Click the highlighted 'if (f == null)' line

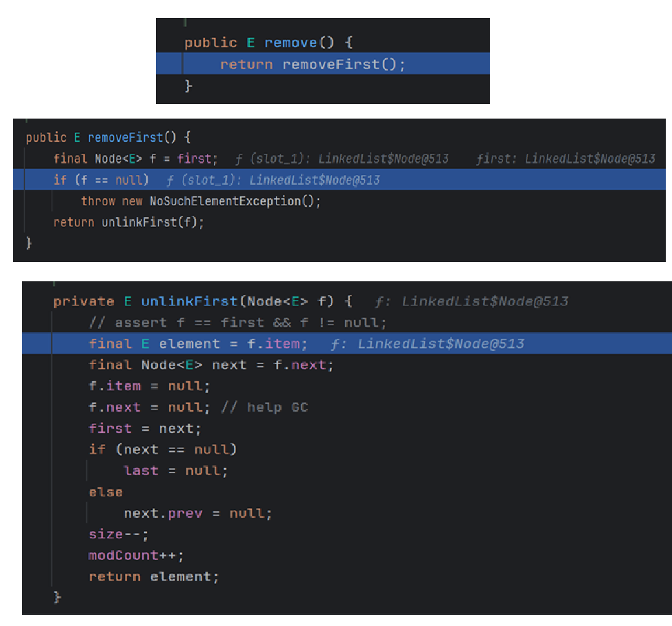(339, 180)
